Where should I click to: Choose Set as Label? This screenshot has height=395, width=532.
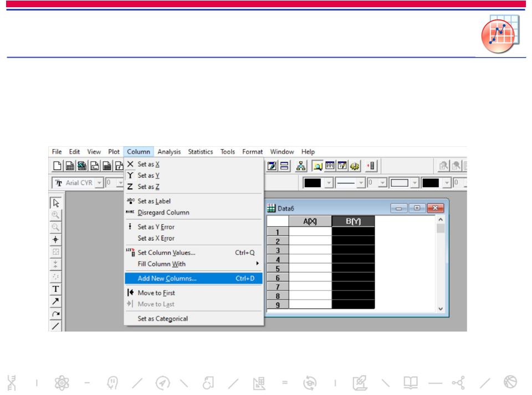[194, 201]
